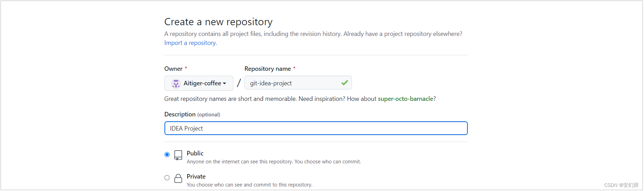Click the Description (optional) label
This screenshot has width=644, height=191.
[x=192, y=114]
